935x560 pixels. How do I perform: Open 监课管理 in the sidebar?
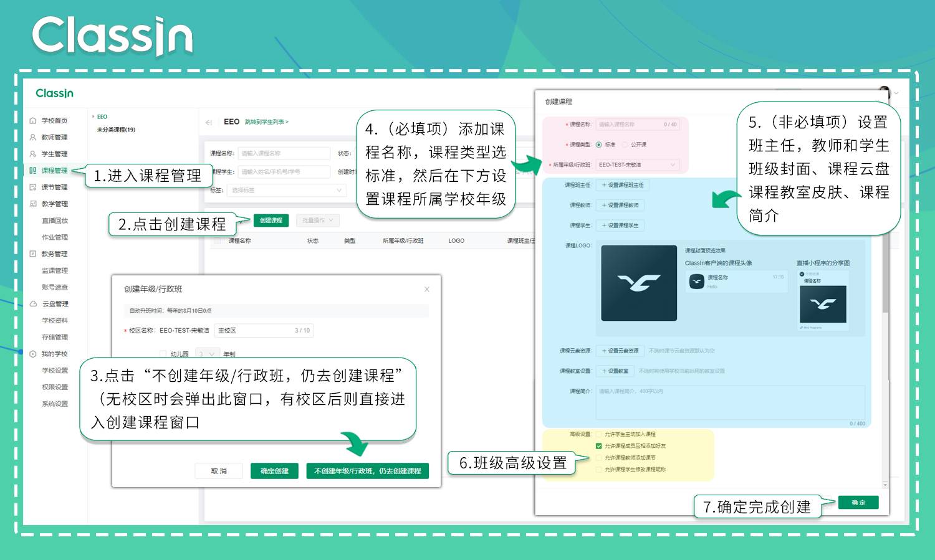55,270
